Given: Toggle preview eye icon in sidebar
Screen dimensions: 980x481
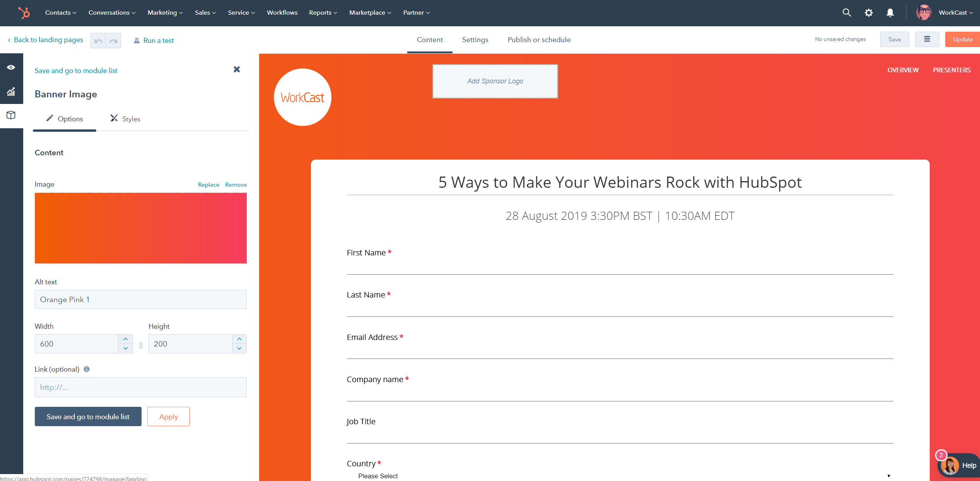Looking at the screenshot, I should pos(11,67).
